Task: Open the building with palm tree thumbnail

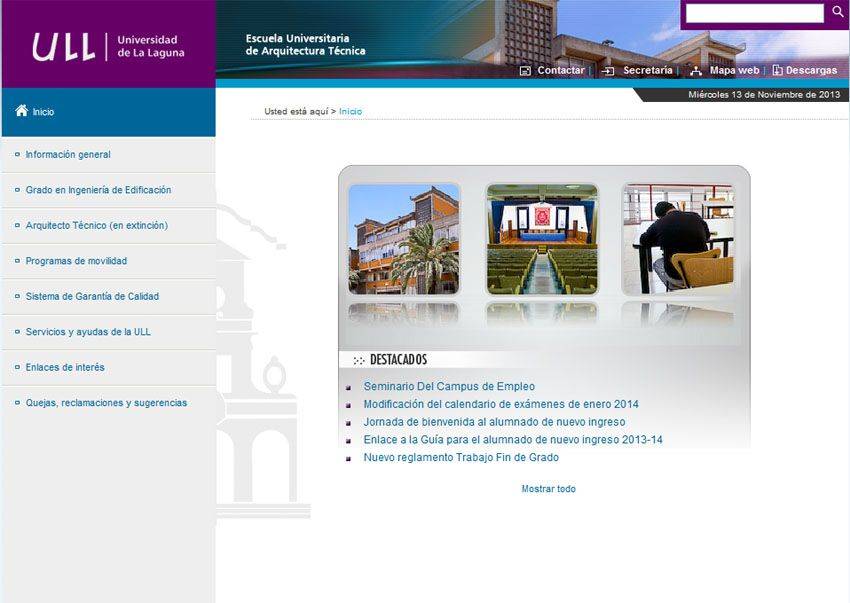Action: point(404,239)
